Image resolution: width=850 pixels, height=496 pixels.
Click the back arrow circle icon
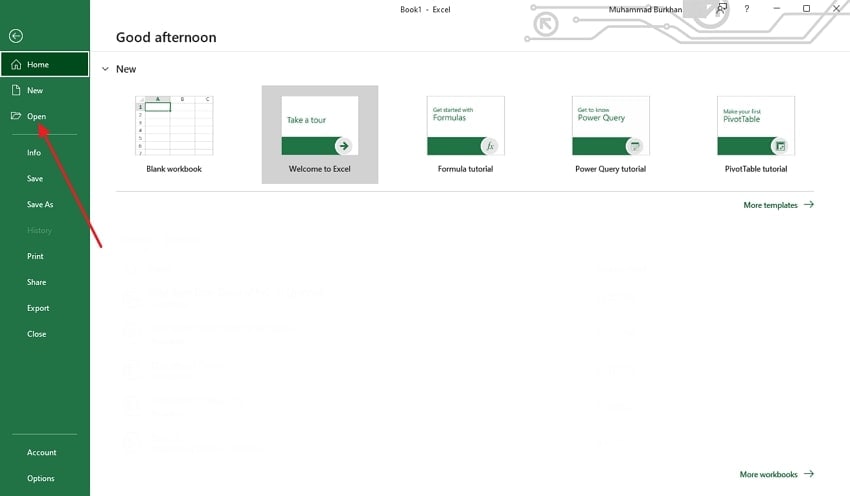pos(16,36)
